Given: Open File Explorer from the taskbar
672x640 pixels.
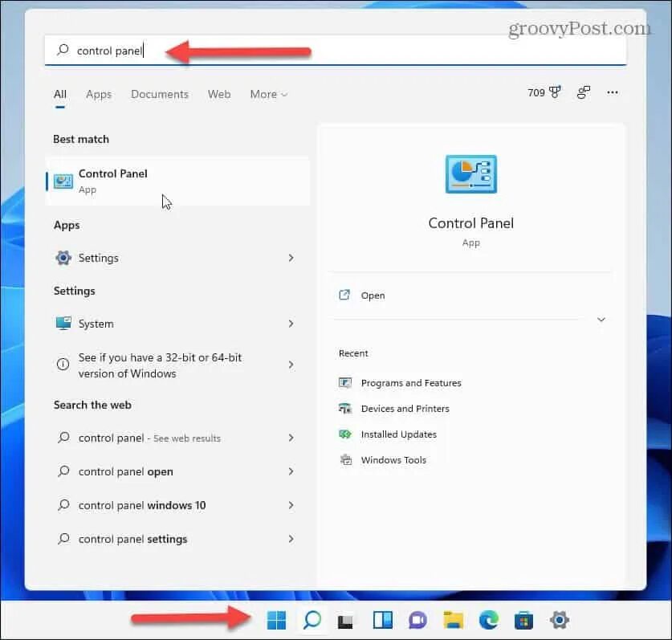Looking at the screenshot, I should (453, 620).
